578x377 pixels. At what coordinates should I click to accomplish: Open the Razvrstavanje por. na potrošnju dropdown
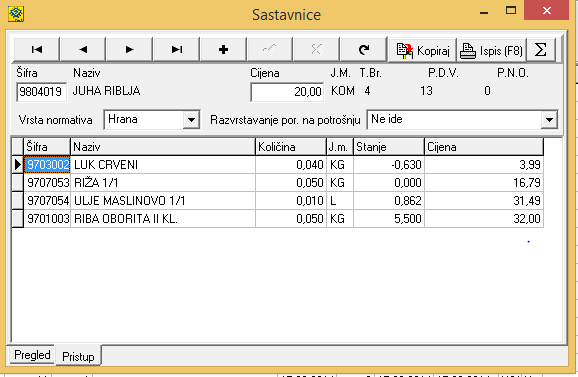[549, 119]
